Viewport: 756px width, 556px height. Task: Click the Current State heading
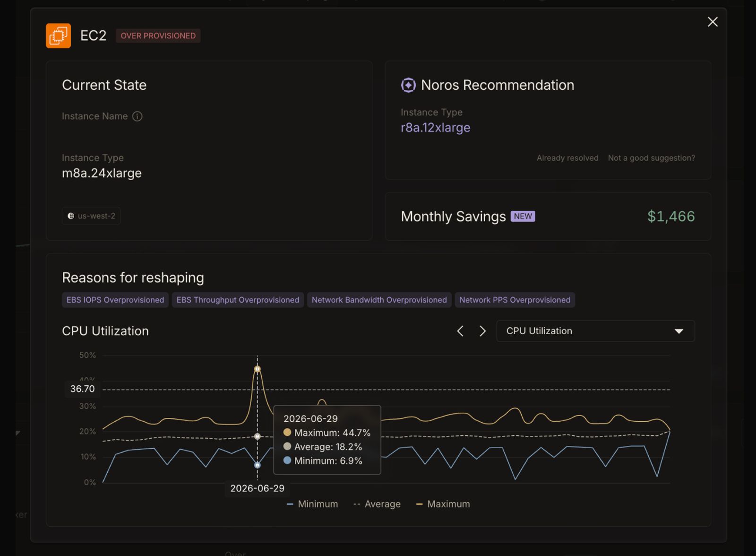click(x=104, y=85)
